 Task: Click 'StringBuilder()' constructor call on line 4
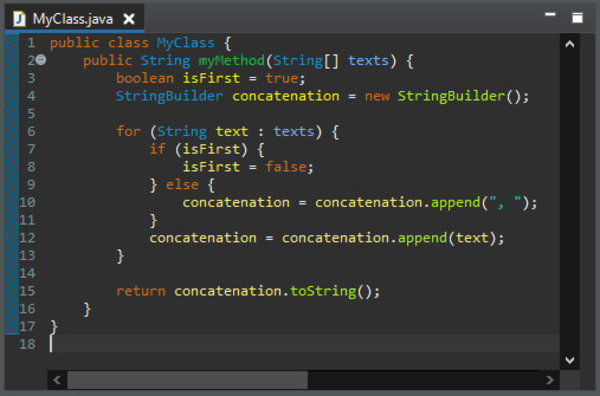point(459,96)
